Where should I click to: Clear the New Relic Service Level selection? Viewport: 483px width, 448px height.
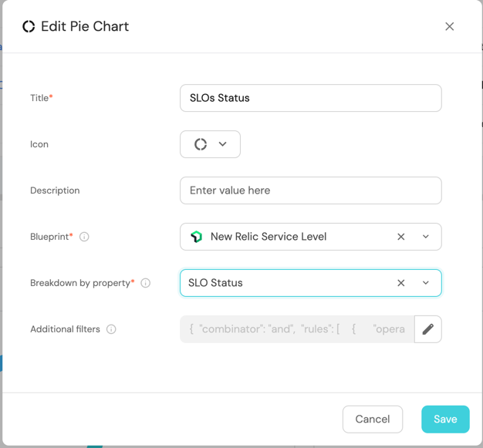pyautogui.click(x=401, y=237)
